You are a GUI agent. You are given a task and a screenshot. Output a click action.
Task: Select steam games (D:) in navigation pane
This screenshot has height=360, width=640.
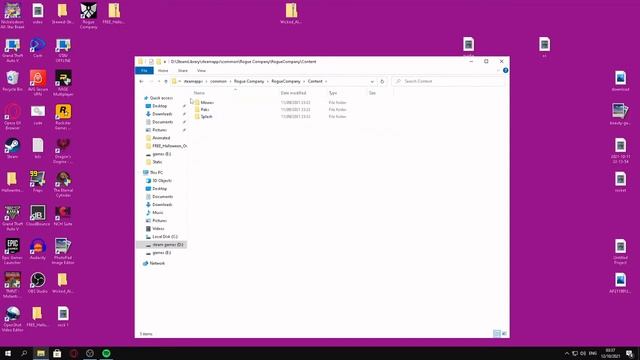click(x=167, y=244)
